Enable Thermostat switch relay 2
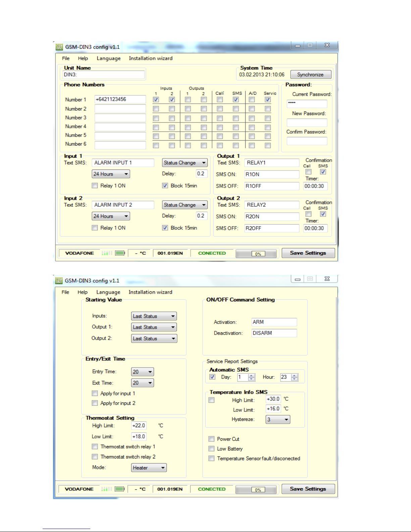This screenshot has height=532, width=411. [95, 457]
